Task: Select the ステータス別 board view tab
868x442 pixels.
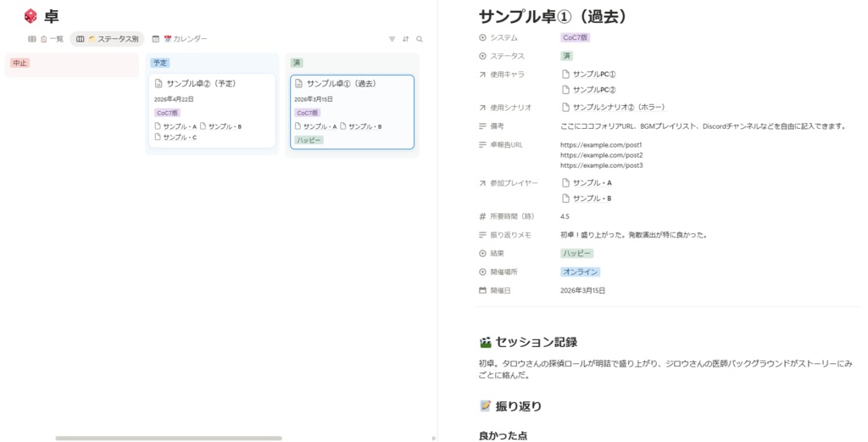Action: click(108, 39)
